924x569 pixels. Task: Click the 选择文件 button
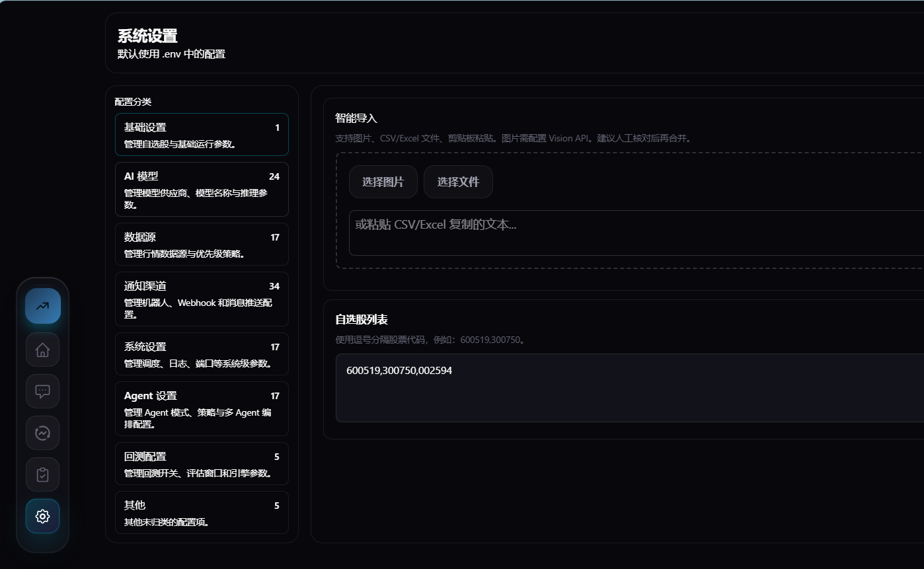pos(458,181)
